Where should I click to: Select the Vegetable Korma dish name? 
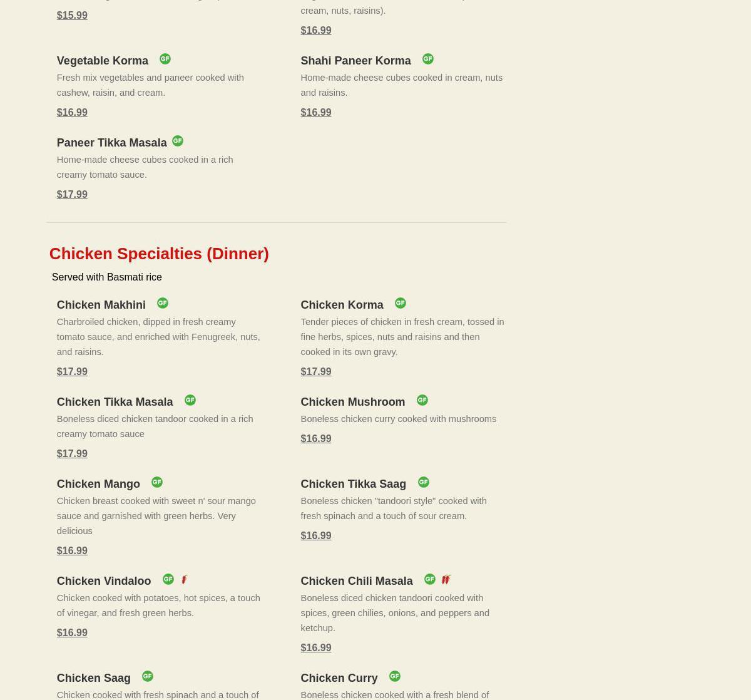(x=102, y=61)
